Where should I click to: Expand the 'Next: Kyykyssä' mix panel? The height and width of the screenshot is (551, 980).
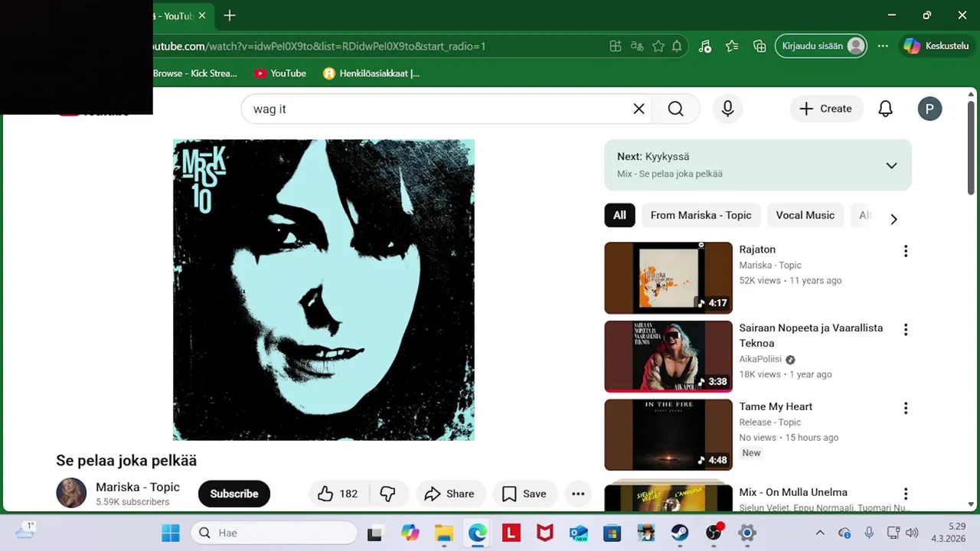(x=891, y=165)
